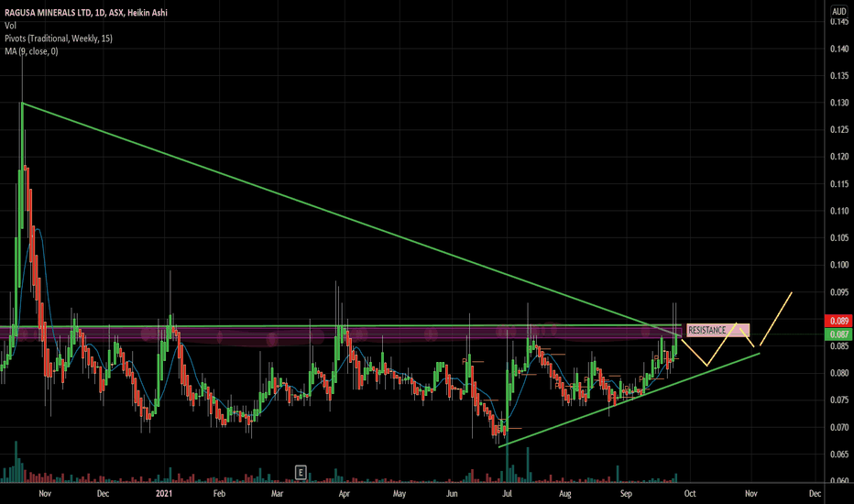The width and height of the screenshot is (854, 504).
Task: Select the Vol indicator label
Action: coord(10,25)
